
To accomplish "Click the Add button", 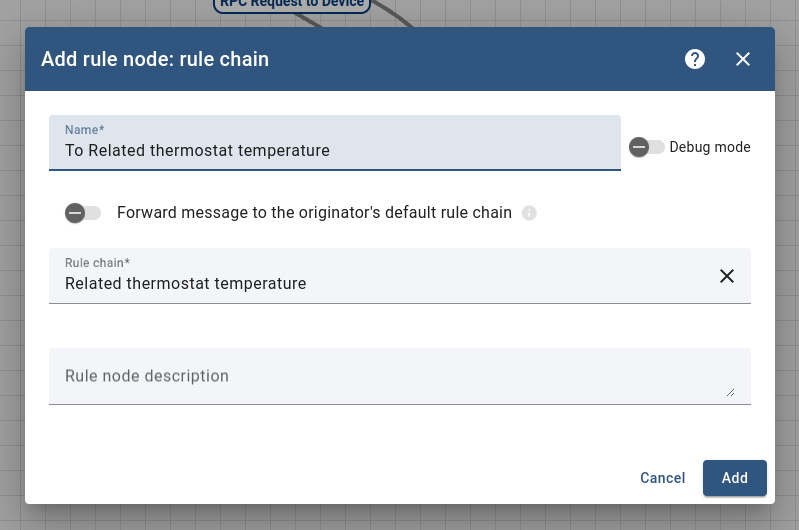I will click(x=734, y=478).
